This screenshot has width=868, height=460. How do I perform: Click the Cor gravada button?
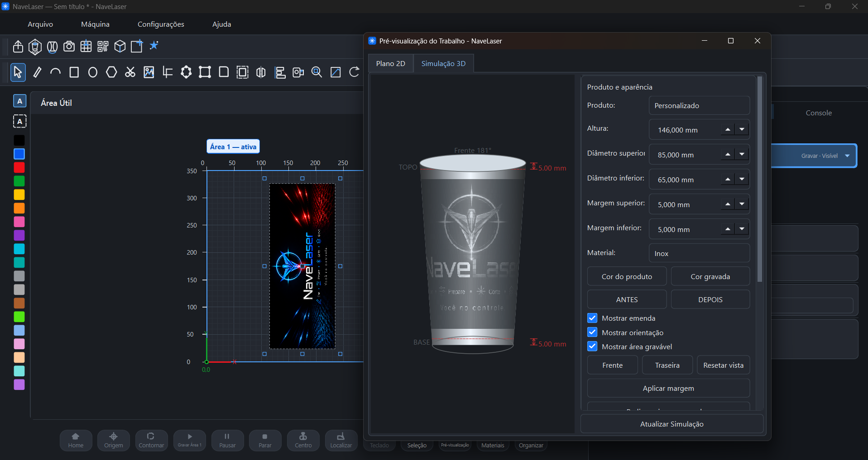(x=710, y=276)
